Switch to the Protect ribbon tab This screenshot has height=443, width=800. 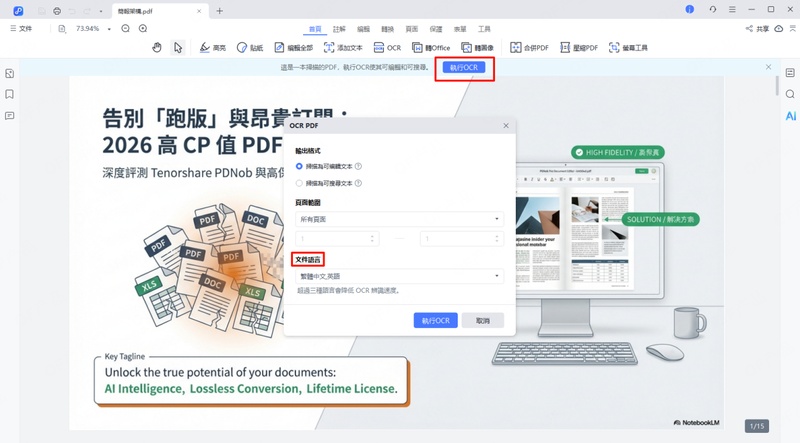436,29
